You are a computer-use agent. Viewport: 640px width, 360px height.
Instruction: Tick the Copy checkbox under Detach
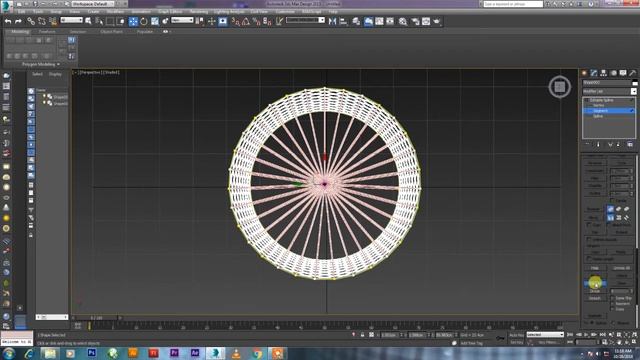613,309
